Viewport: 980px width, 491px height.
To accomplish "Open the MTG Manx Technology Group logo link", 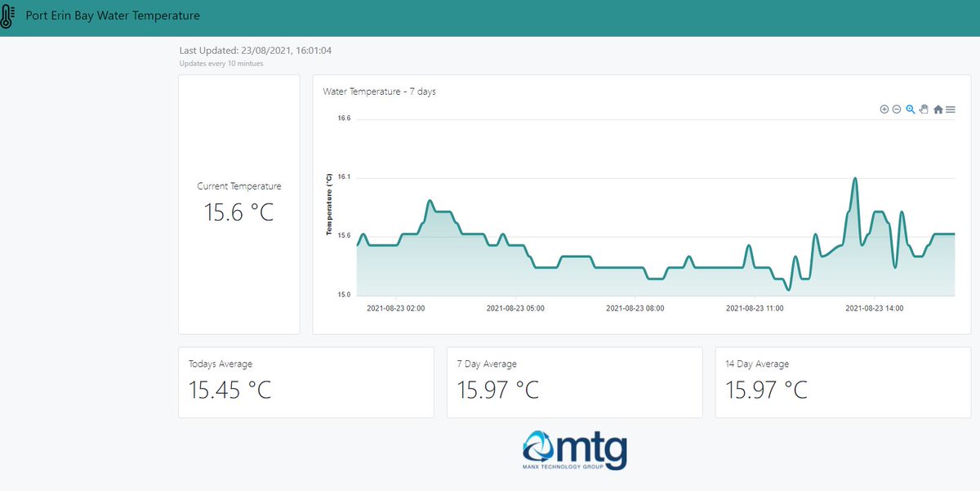I will tap(575, 449).
